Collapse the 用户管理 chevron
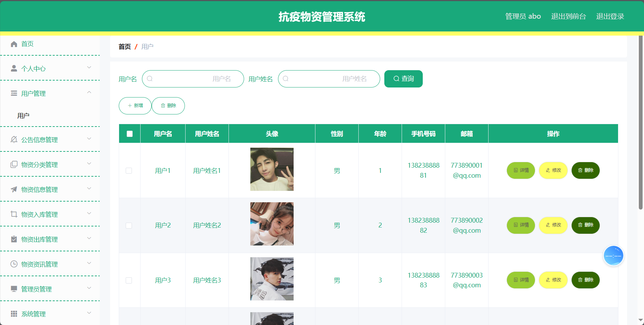 [x=89, y=92]
